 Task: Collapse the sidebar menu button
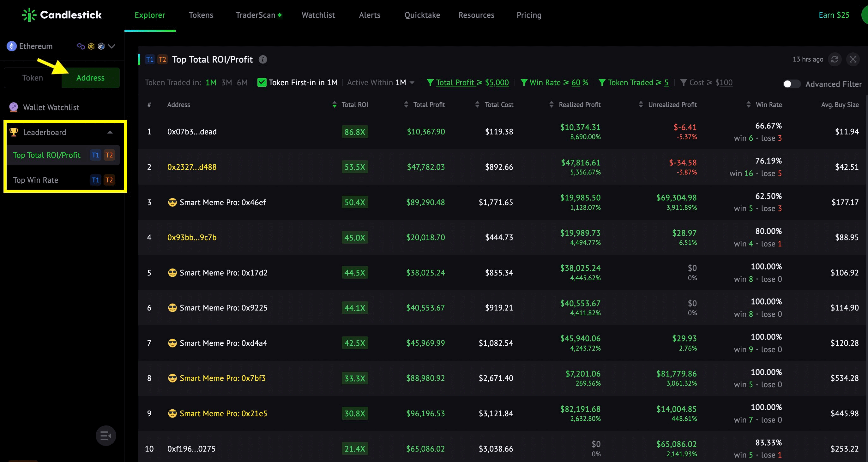point(106,436)
